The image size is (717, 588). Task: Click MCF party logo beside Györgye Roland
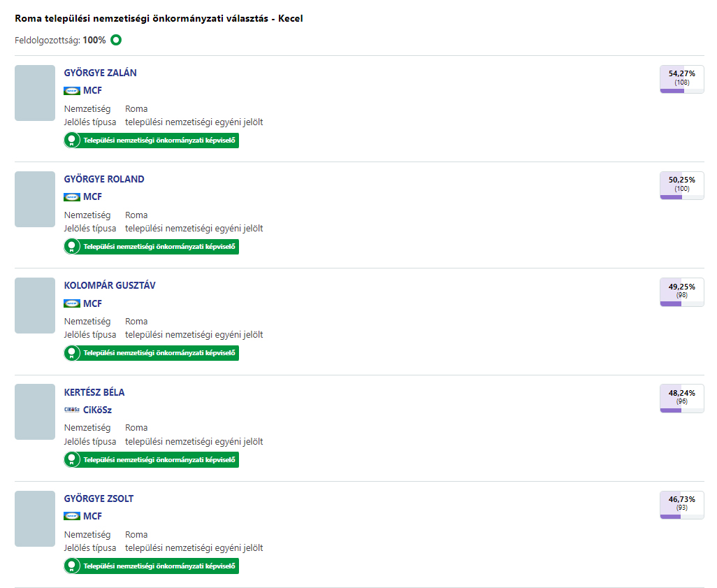pos(72,197)
